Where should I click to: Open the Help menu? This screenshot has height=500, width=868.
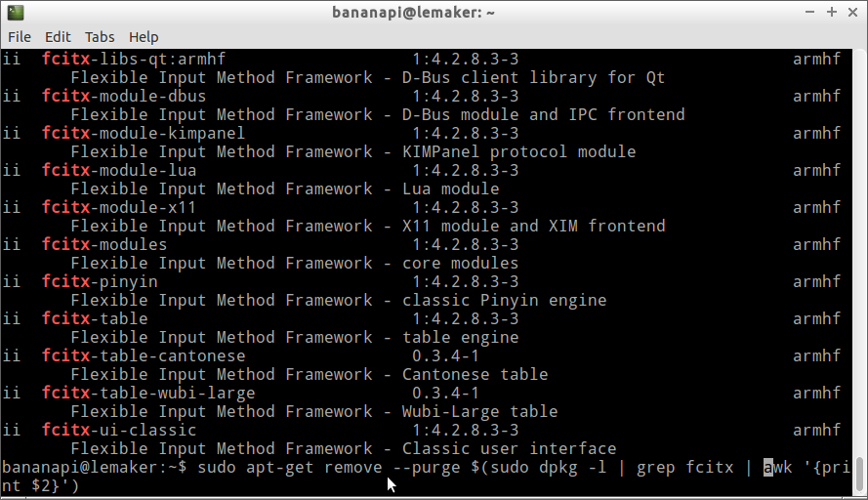tap(144, 37)
